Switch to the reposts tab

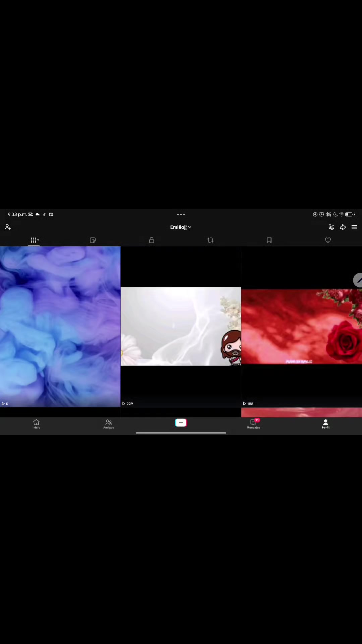click(x=210, y=240)
